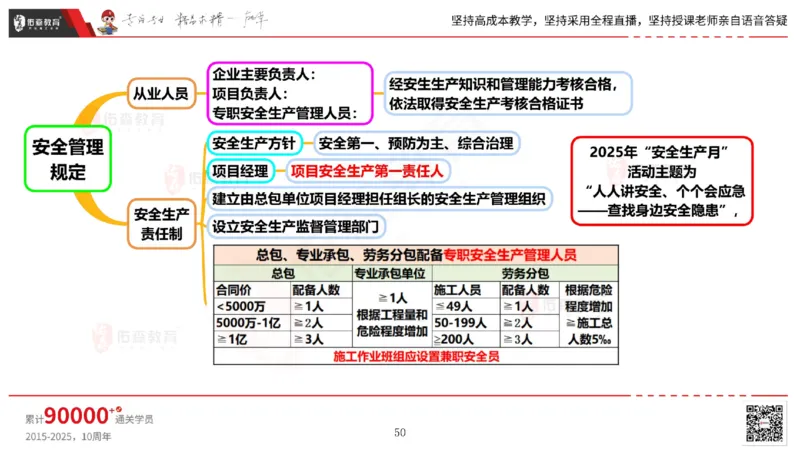The image size is (800, 450).
Task: Click the 根据危险程度增加 ≥施工总人数5‰ cell
Action: pos(589,314)
